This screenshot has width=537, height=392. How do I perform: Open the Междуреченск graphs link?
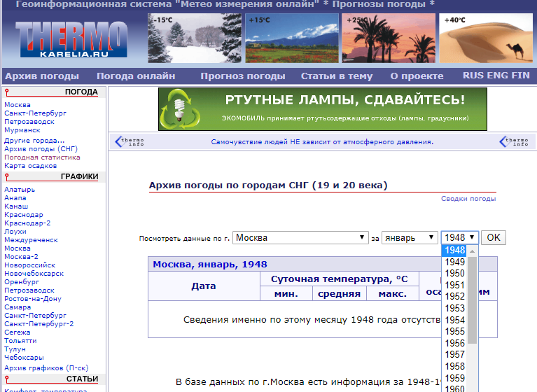click(x=32, y=240)
